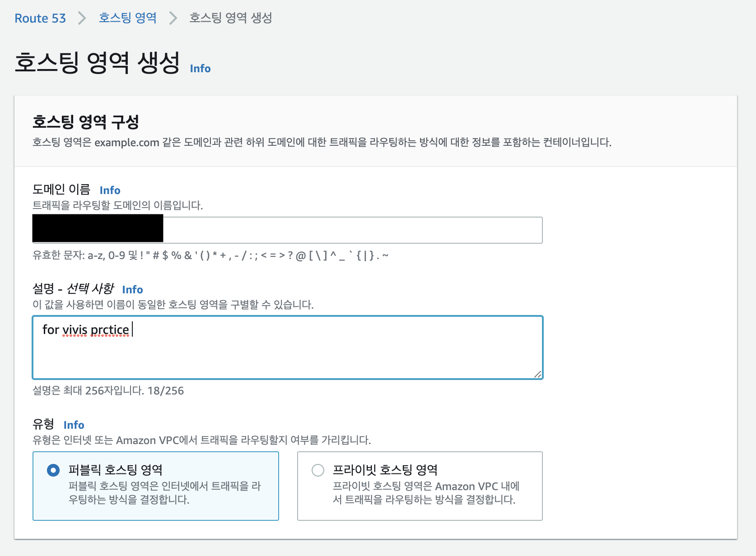Viewport: 756px width, 556px height.
Task: Click the 도메인 이름 input field
Action: tap(287, 230)
